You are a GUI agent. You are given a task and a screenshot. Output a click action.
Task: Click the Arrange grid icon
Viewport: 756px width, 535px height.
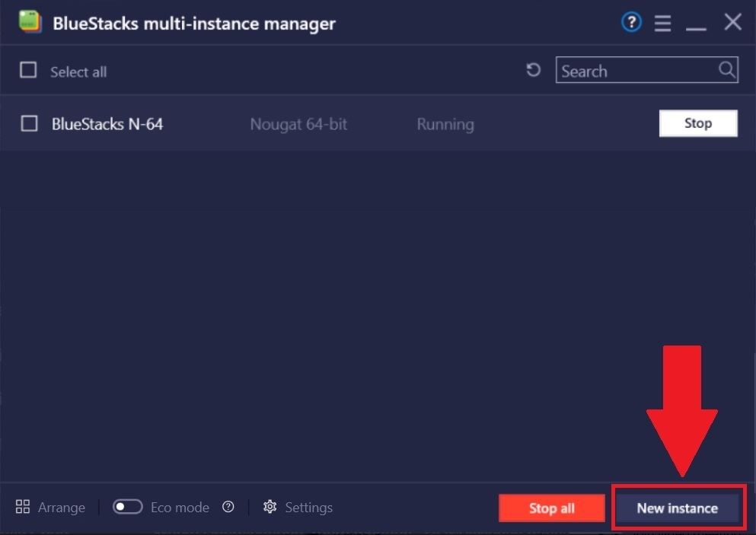pyautogui.click(x=23, y=507)
